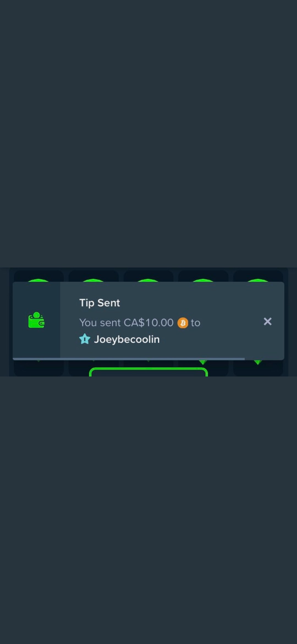Click green gem tip under fourth tile

(203, 362)
